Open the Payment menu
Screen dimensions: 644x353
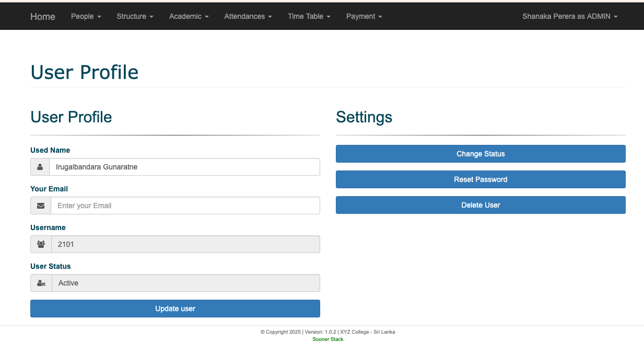[364, 16]
